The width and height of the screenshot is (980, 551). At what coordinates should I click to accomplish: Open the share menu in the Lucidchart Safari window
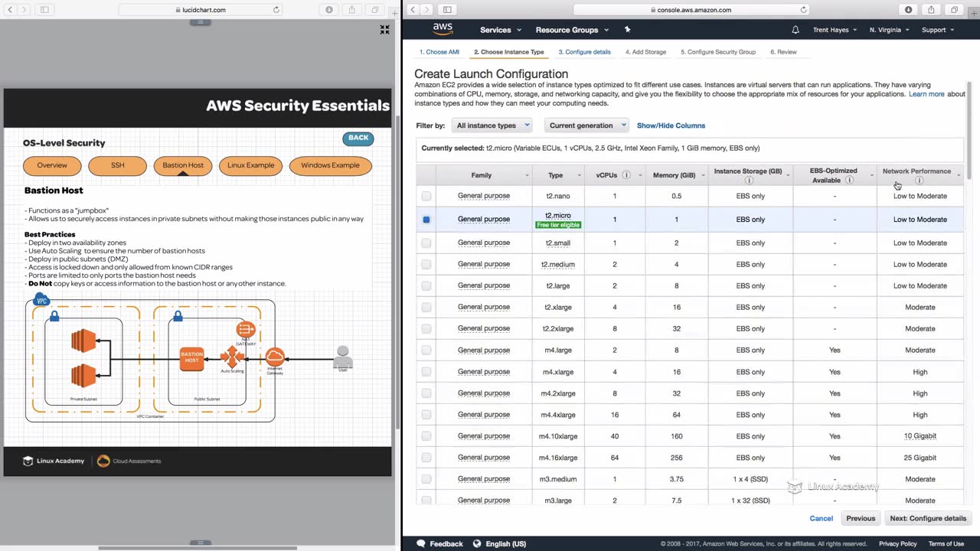tap(351, 10)
